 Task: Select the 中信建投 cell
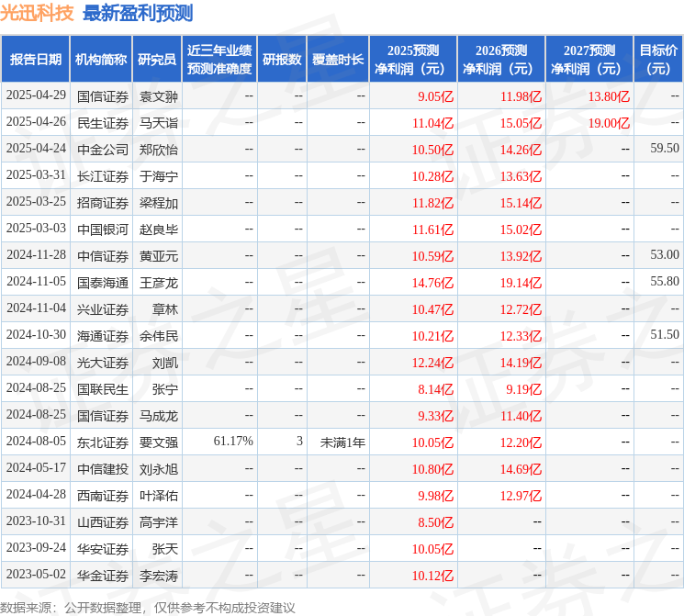(x=103, y=469)
